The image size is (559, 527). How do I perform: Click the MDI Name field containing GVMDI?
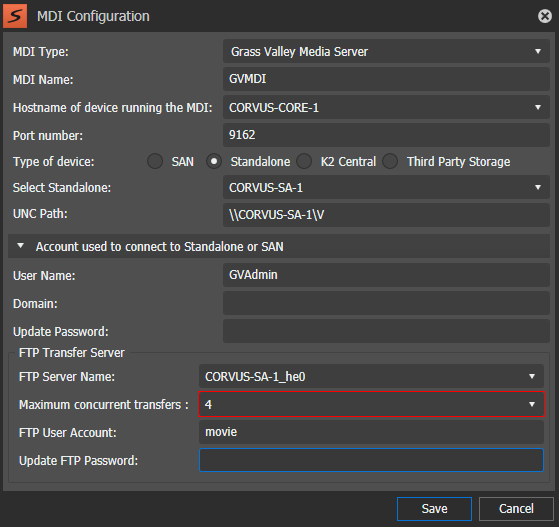point(386,79)
